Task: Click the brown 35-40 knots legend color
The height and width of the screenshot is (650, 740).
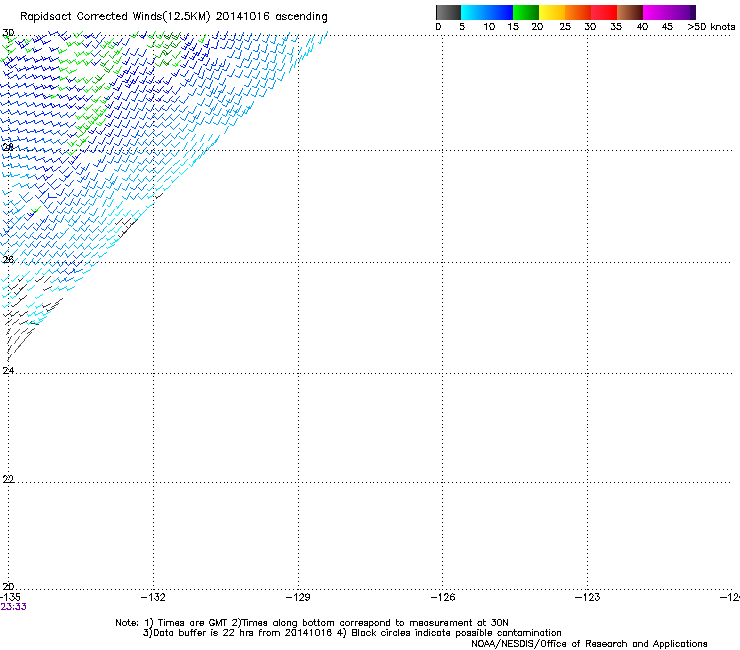Action: [x=630, y=12]
